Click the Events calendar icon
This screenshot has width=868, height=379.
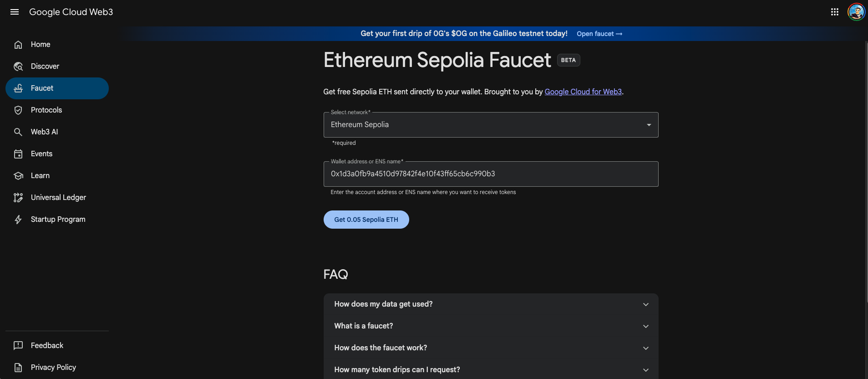[x=18, y=154]
